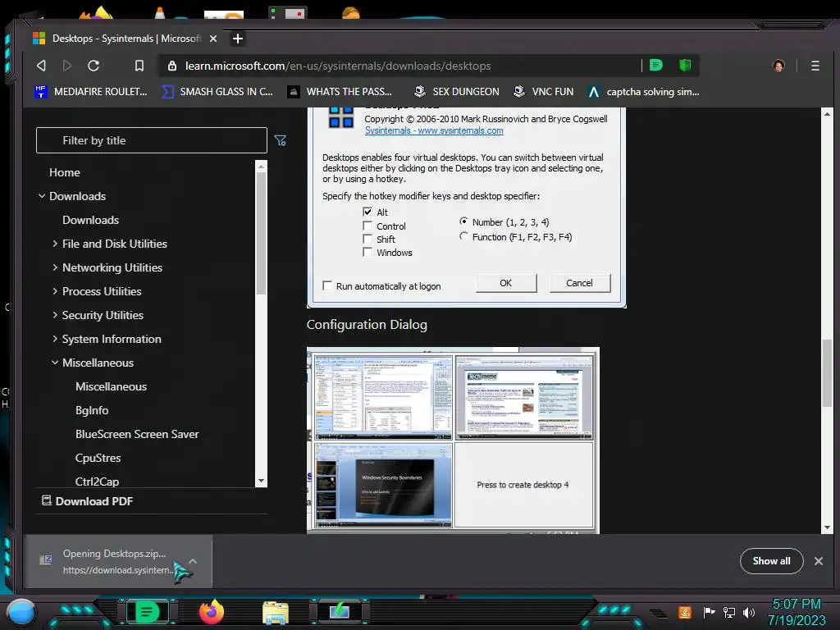The height and width of the screenshot is (630, 840).
Task: Open CpuStres in the sidebar
Action: [x=98, y=458]
